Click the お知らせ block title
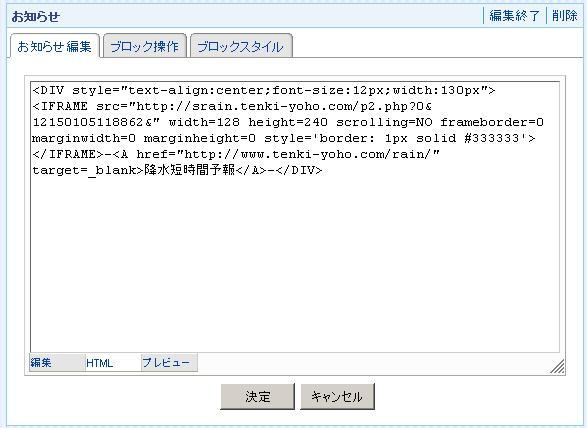Image resolution: width=587 pixels, height=428 pixels. 36,16
